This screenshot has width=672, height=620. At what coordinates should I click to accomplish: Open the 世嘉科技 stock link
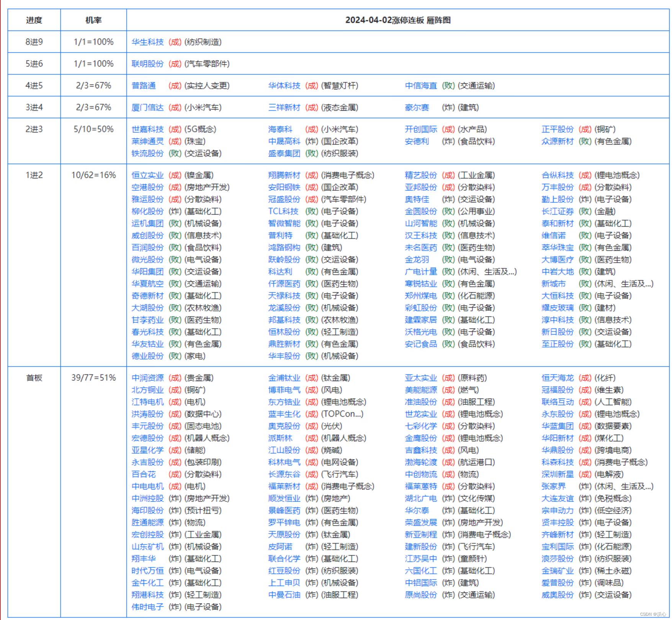click(x=147, y=129)
